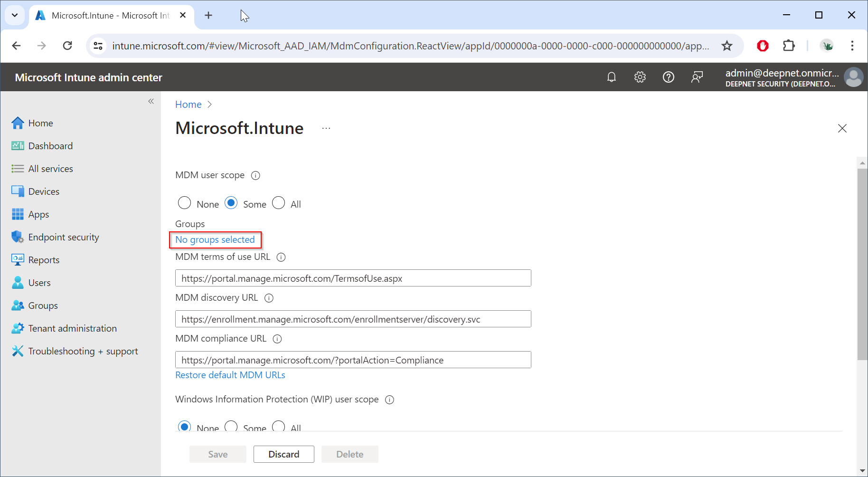
Task: Click the Discard button
Action: point(283,454)
